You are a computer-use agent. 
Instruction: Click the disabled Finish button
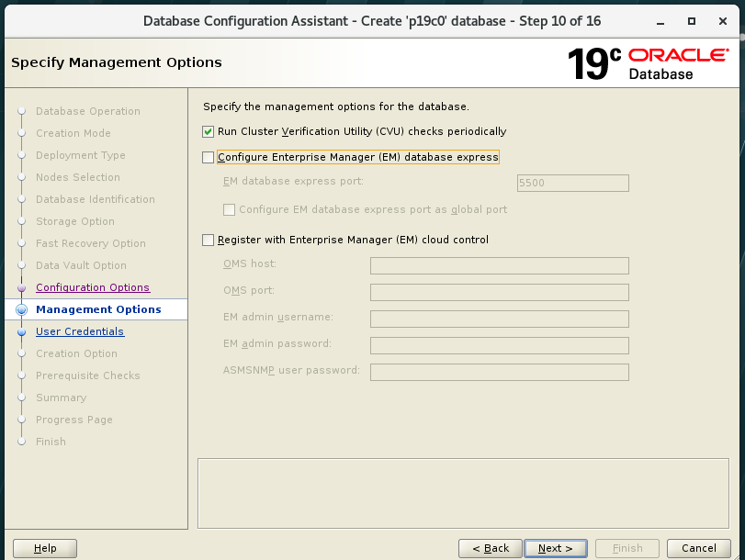coord(627,548)
